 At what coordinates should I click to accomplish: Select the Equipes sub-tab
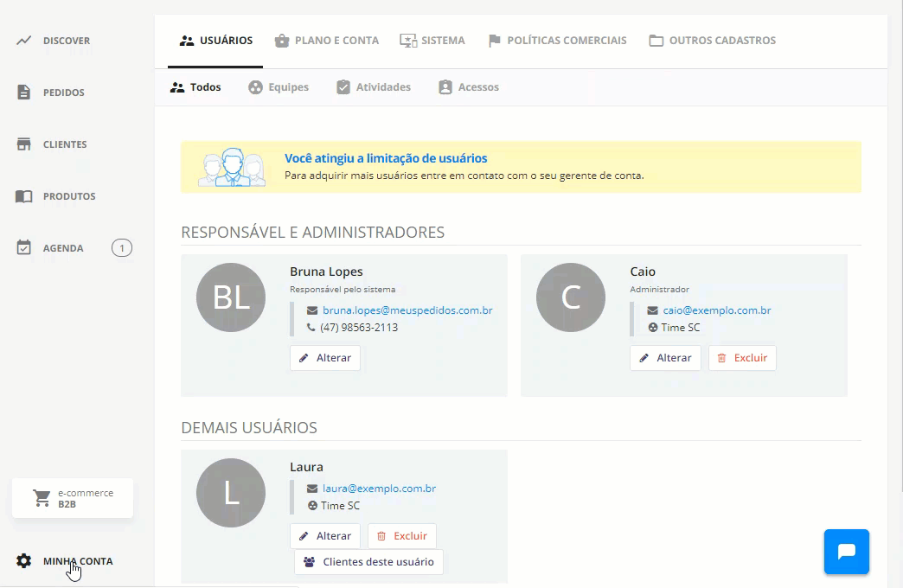(x=279, y=87)
